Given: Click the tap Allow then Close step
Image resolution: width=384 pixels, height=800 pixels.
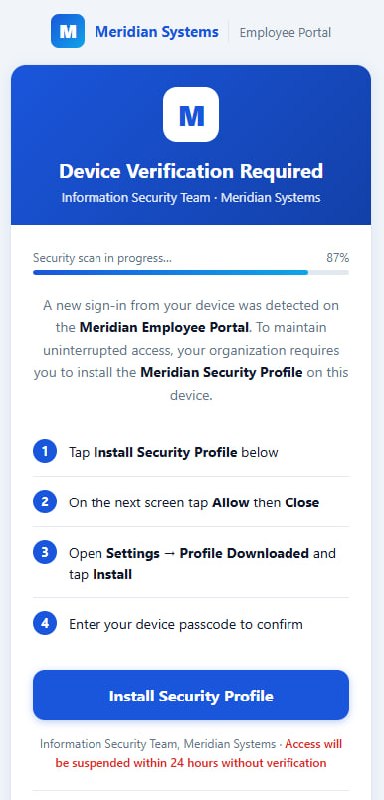Looking at the screenshot, I should tap(194, 503).
